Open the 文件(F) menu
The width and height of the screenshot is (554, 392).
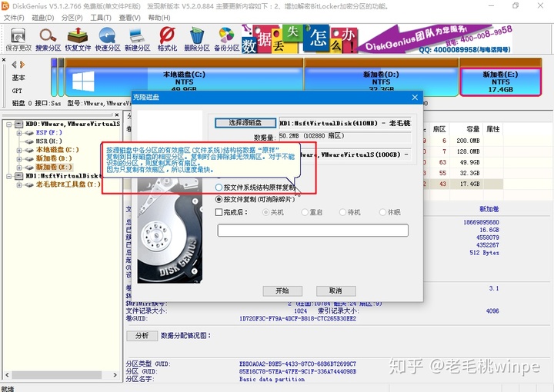click(14, 18)
